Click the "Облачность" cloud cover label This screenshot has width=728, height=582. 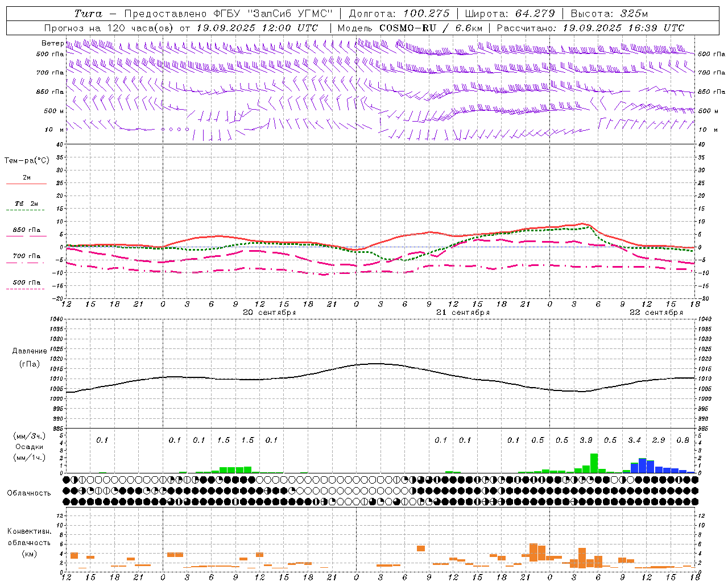point(29,493)
